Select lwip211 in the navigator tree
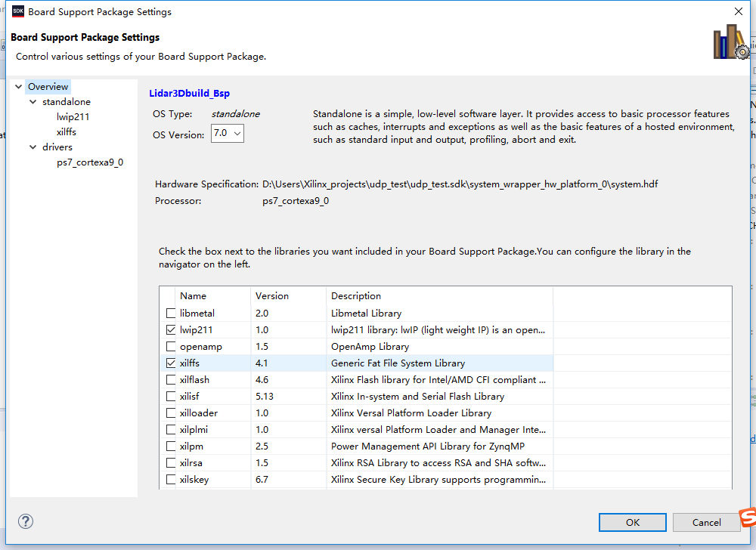Viewport: 756px width, 550px height. pyautogui.click(x=73, y=117)
